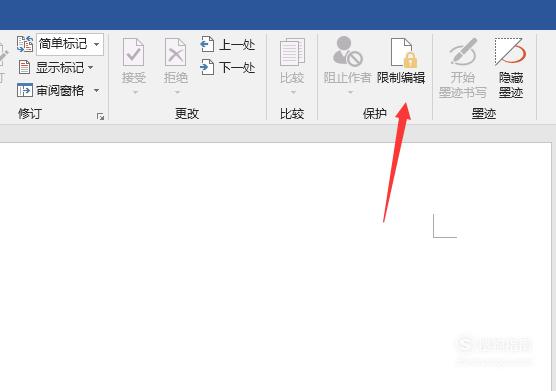Expand the 拒绝 dropdown arrow
Viewport: 556px width, 391px height.
(177, 93)
